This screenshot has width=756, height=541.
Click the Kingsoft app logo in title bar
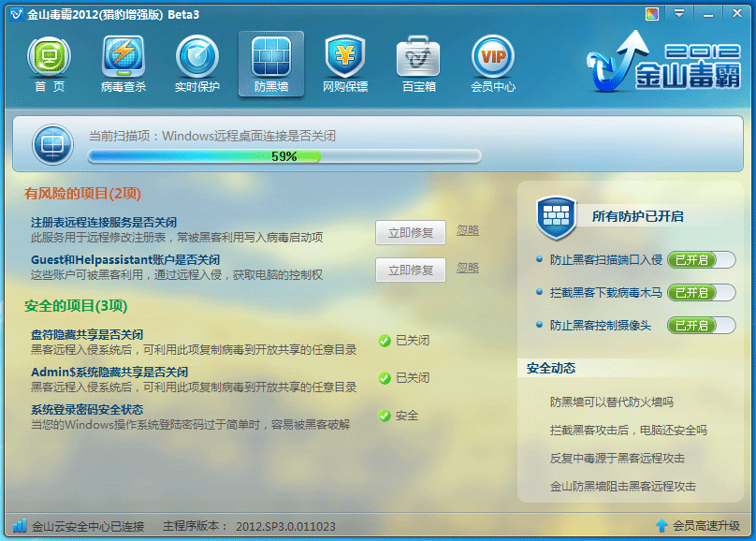pyautogui.click(x=17, y=14)
